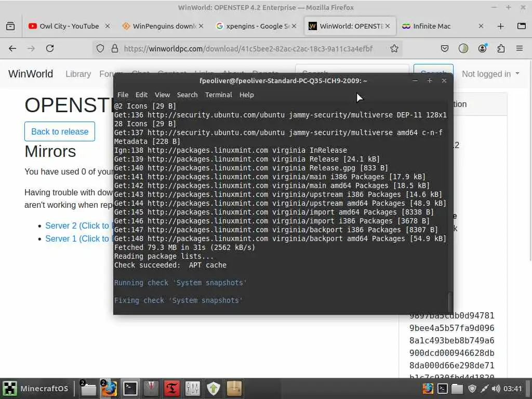Expand the Not logged in dropdown

point(490,74)
